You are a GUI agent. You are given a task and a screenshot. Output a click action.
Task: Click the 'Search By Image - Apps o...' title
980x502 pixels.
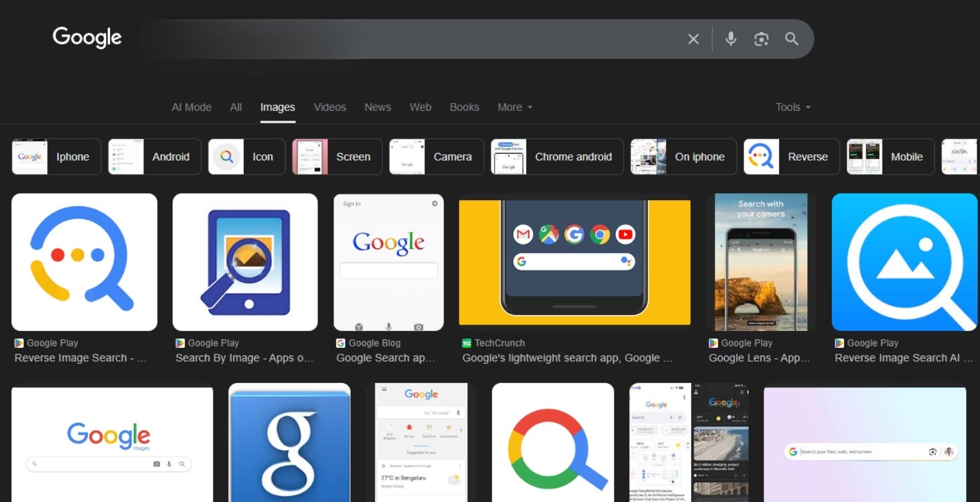[244, 358]
